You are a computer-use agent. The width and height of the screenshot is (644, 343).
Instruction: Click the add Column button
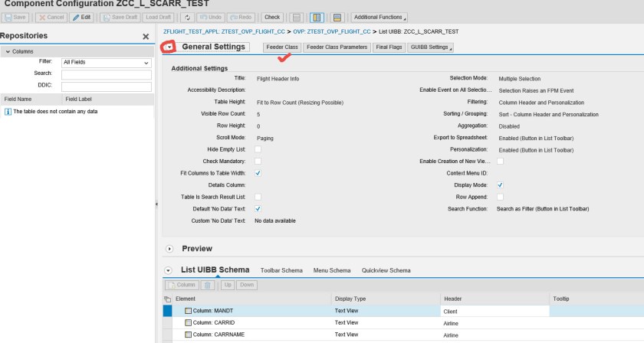pyautogui.click(x=182, y=285)
